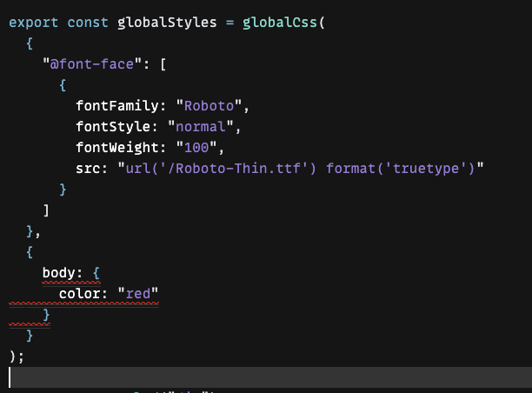Viewport: 532px width, 393px height.
Task: Click the opening brace after body:
Action: tap(96, 273)
